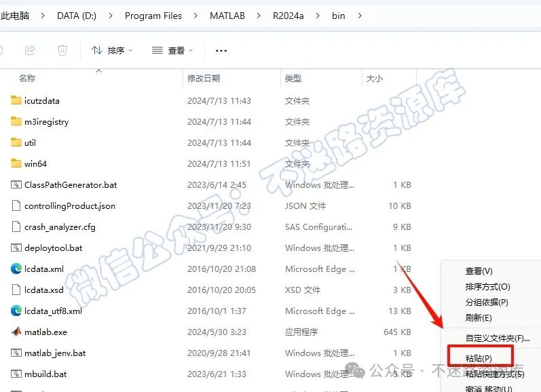Image resolution: width=541 pixels, height=392 pixels.
Task: Click the win64 folder icon
Action: 16,163
